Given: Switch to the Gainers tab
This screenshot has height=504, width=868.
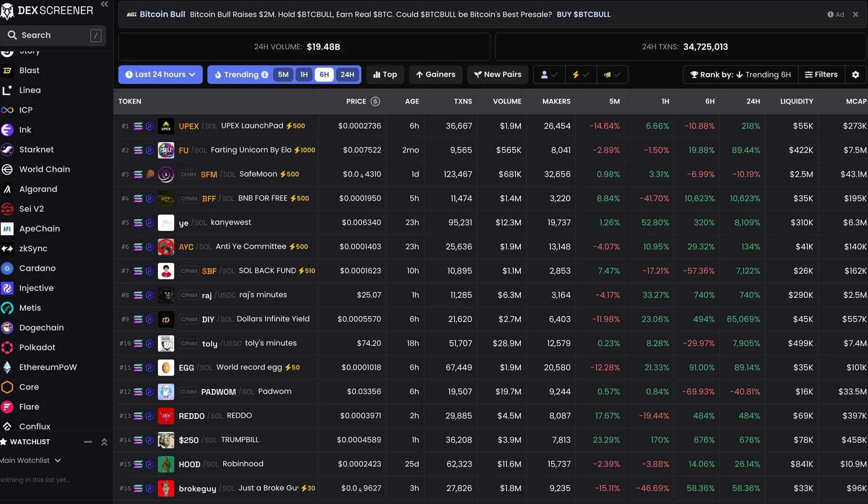Looking at the screenshot, I should 435,75.
